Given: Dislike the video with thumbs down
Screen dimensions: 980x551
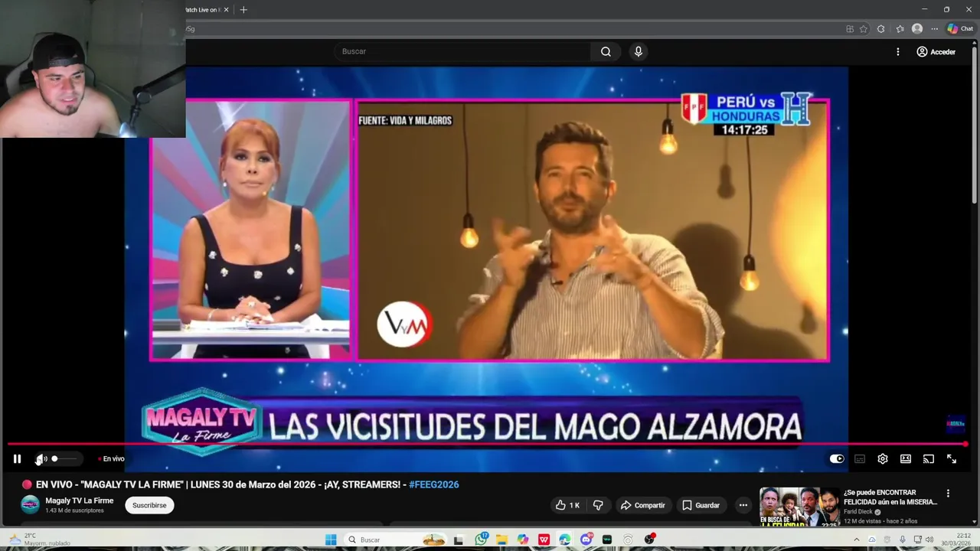Looking at the screenshot, I should pyautogui.click(x=599, y=505).
